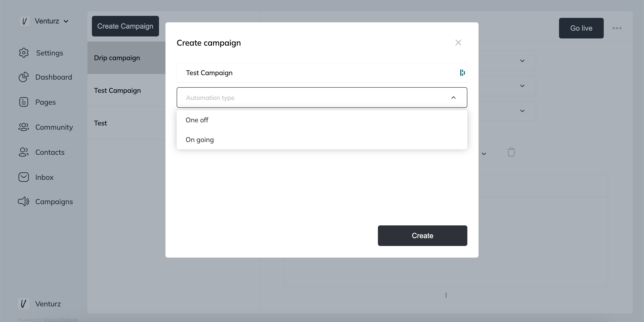Image resolution: width=644 pixels, height=322 pixels.
Task: Open the Startup Platform link
Action: pyautogui.click(x=61, y=319)
